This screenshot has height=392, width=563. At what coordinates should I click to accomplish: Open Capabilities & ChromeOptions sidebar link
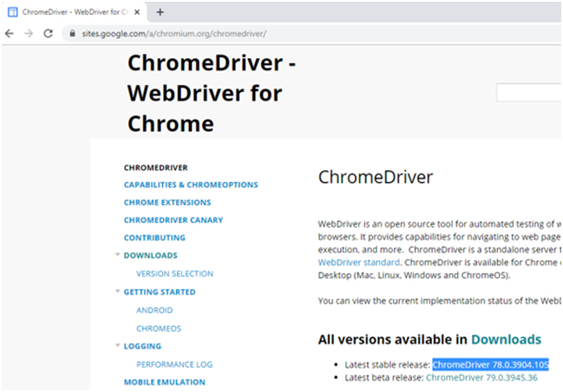pyautogui.click(x=191, y=185)
